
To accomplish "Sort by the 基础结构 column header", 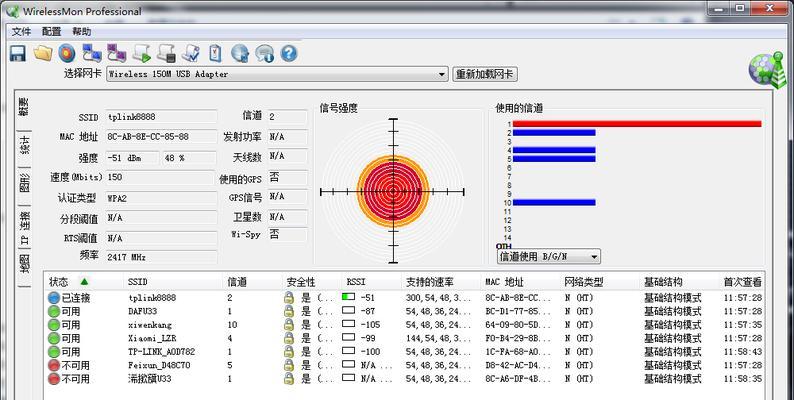I will (663, 282).
